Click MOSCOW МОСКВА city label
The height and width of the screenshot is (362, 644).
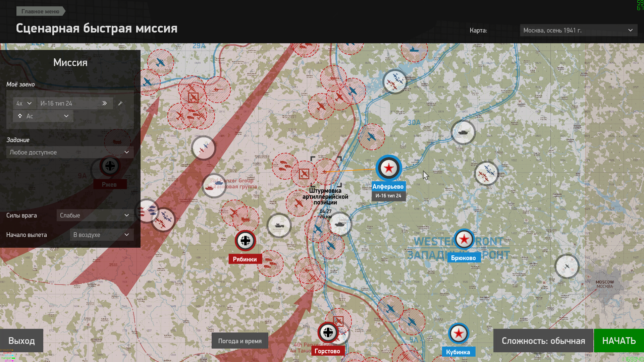(x=605, y=284)
